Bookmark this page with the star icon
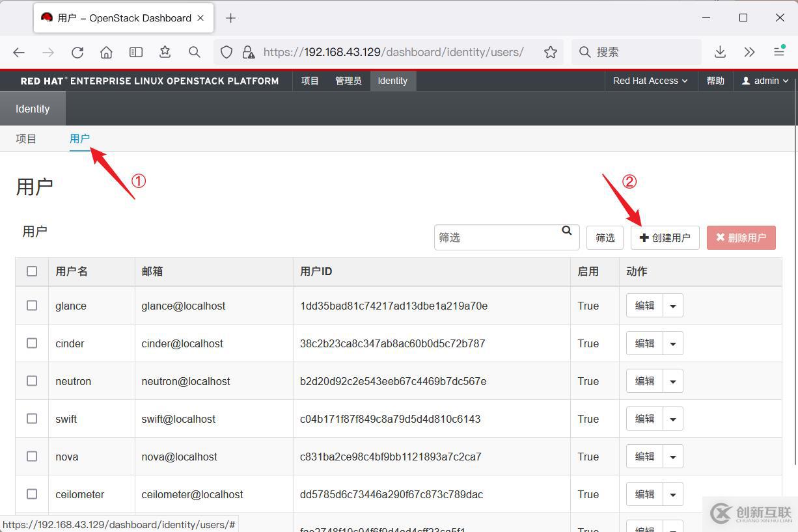 (x=551, y=52)
